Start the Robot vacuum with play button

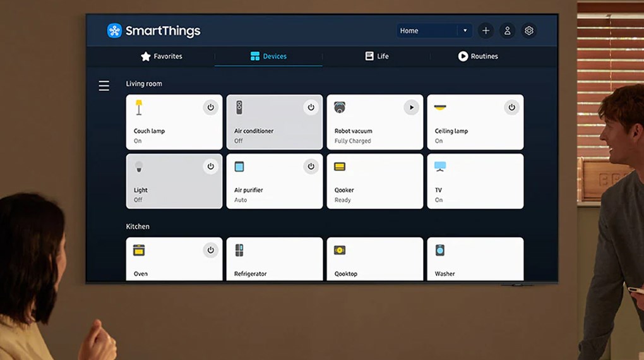tap(411, 107)
